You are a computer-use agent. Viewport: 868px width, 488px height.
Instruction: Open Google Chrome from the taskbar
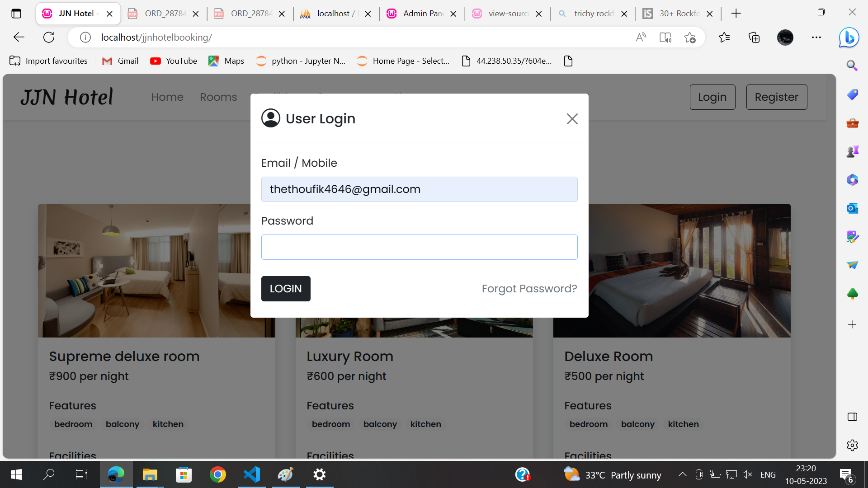pyautogui.click(x=217, y=474)
